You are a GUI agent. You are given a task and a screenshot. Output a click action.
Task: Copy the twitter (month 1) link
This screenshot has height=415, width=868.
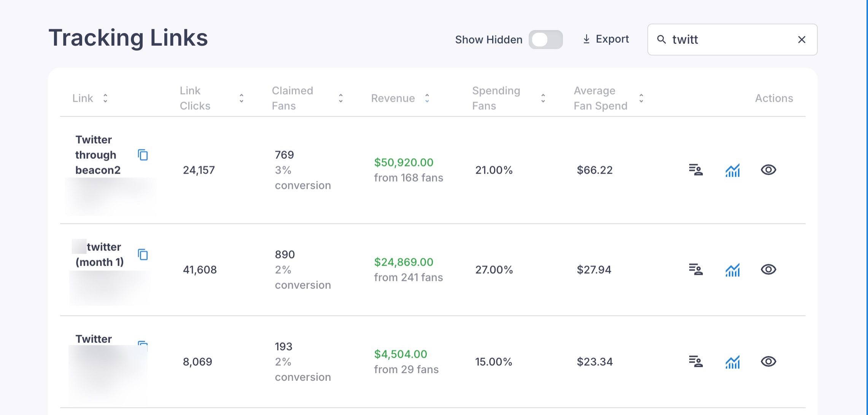tap(143, 255)
